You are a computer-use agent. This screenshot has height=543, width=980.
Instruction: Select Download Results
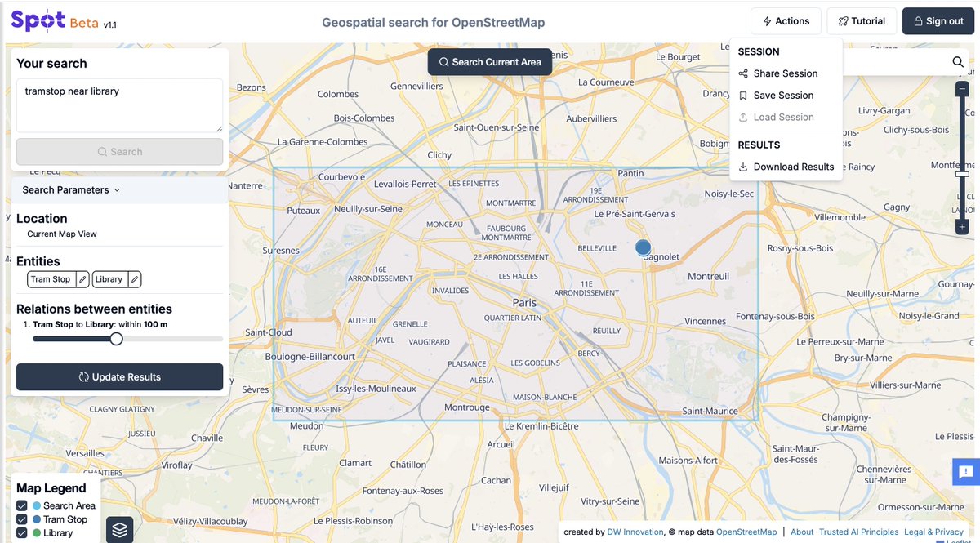786,167
